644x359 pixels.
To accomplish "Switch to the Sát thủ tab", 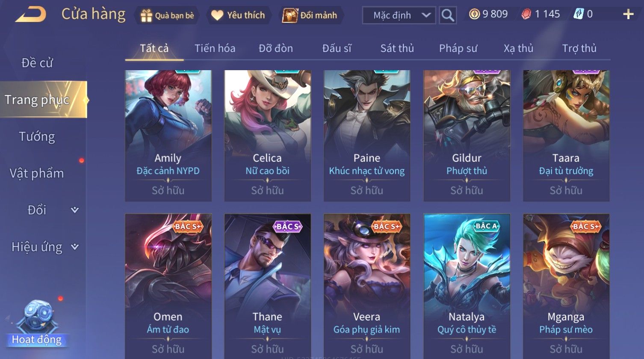I will (x=397, y=48).
